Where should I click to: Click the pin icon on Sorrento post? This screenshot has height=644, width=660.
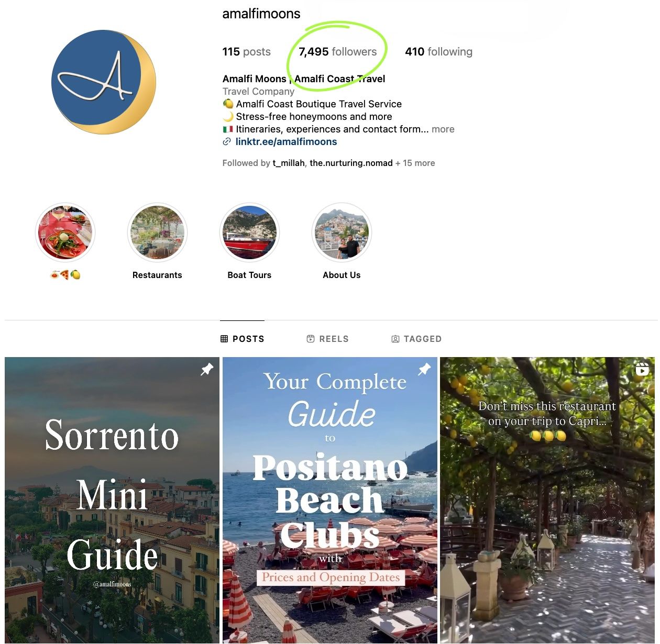(207, 369)
